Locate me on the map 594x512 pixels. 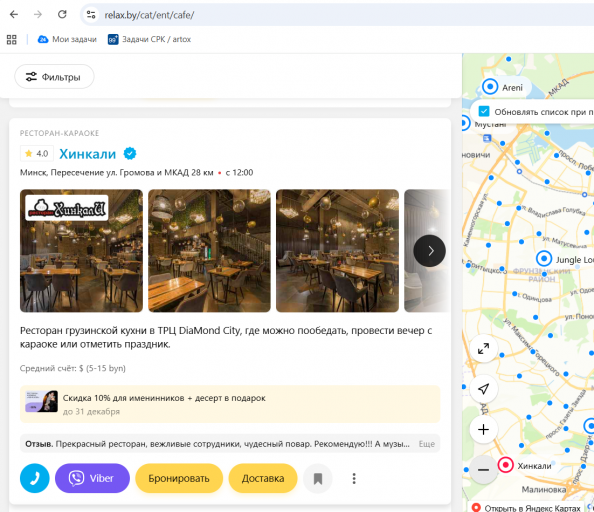click(483, 389)
